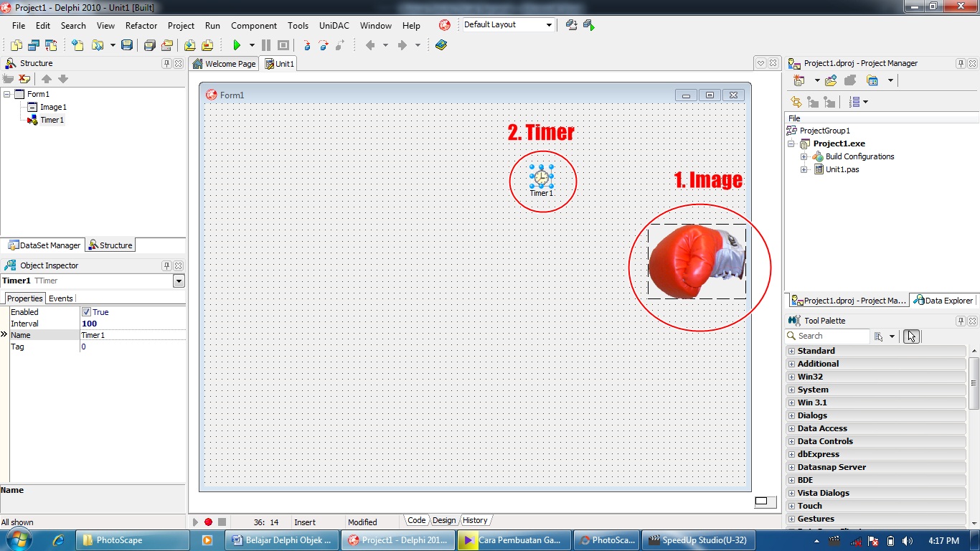Image resolution: width=980 pixels, height=551 pixels.
Task: Open the Project Manager sort dropdown arrow
Action: coord(866,102)
